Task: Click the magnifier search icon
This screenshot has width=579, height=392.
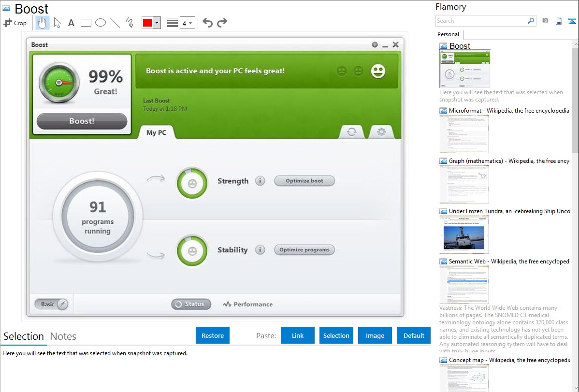Action: coord(531,21)
